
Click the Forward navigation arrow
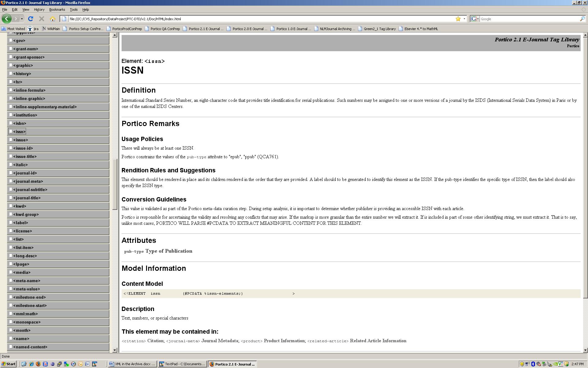click(x=16, y=19)
